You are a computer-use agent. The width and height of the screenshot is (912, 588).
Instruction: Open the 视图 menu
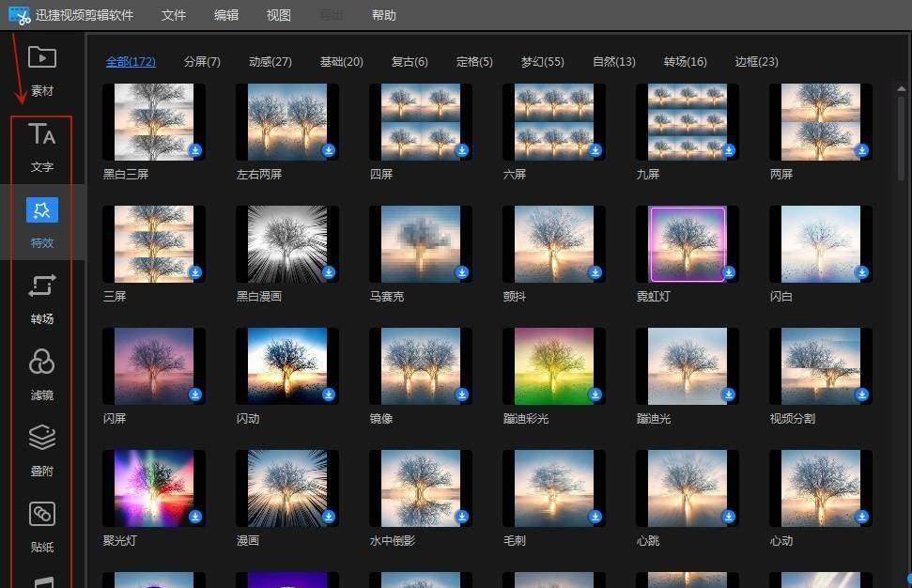pos(279,15)
